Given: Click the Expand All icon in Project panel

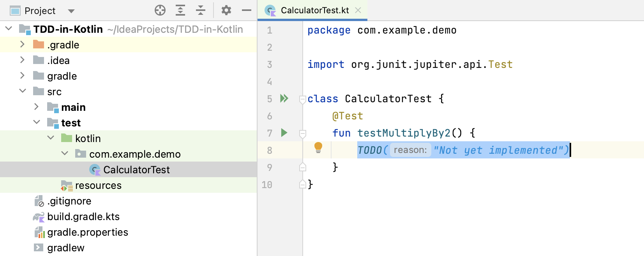Looking at the screenshot, I should coord(180,10).
